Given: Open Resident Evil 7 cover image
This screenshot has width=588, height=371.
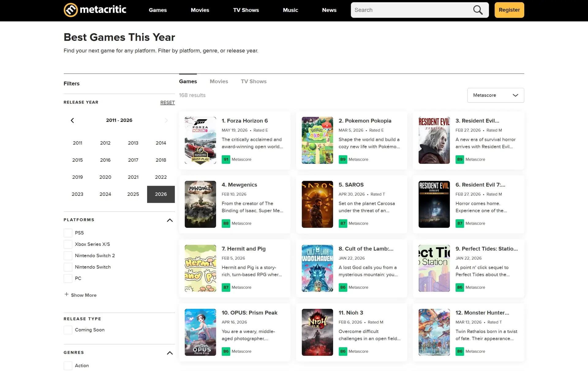Looking at the screenshot, I should (x=434, y=204).
